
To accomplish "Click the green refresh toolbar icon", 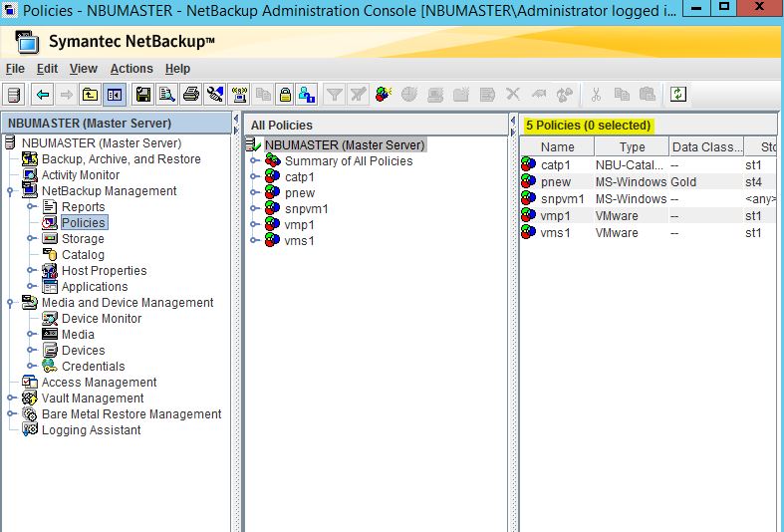I will [678, 95].
